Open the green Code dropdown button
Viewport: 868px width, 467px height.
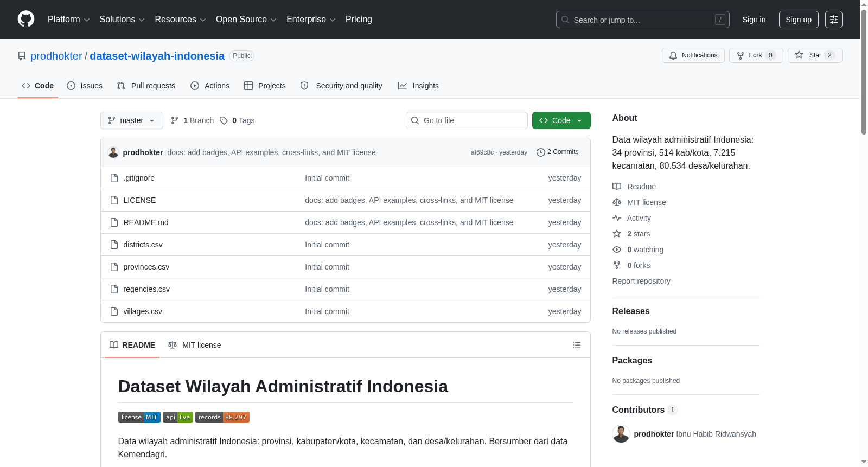pyautogui.click(x=561, y=120)
